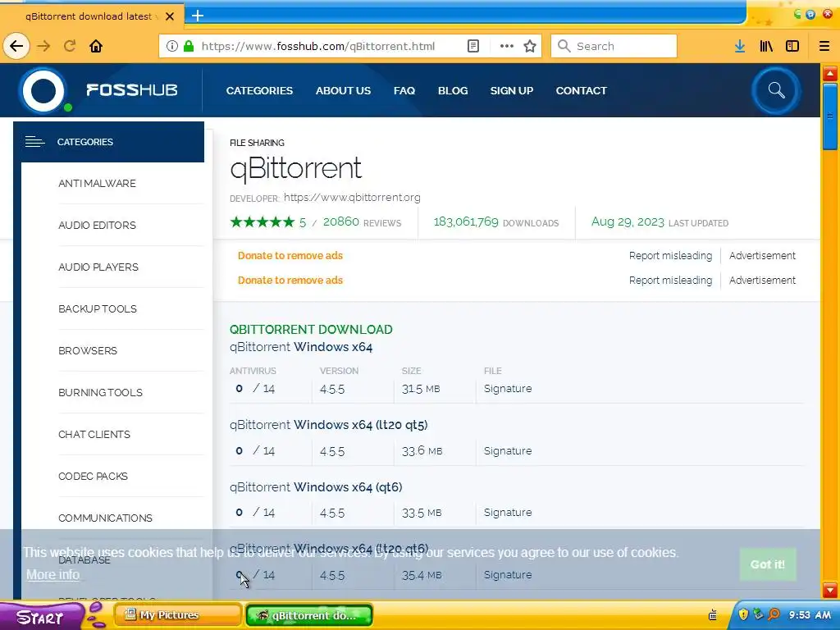
Task: Select qBittorrent taskbar window button
Action: [x=309, y=615]
